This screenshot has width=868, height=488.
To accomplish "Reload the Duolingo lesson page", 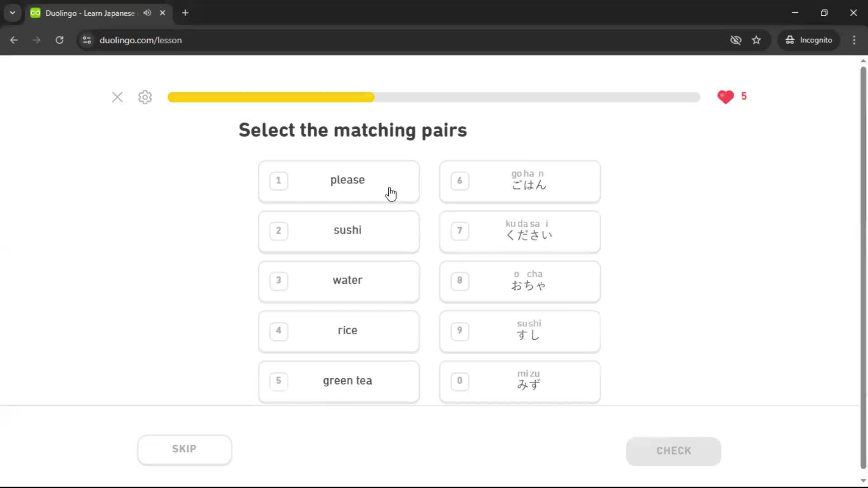I will (59, 40).
